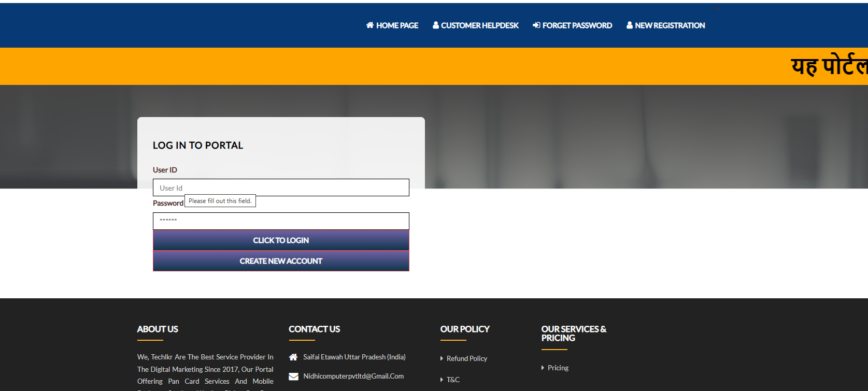Click the Nidhicomputerpvtltd@Gmail.Com email address
The height and width of the screenshot is (391, 868).
(353, 376)
